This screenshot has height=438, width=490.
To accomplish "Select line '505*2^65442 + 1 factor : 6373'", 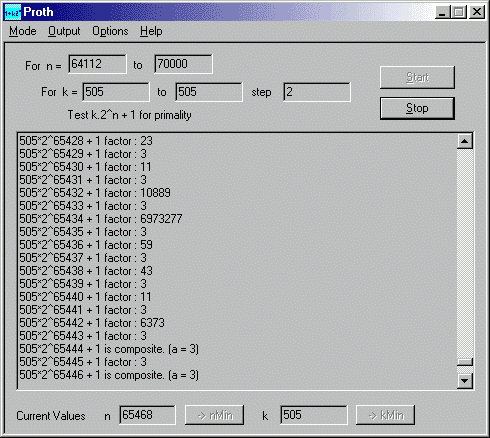I will pos(92,323).
